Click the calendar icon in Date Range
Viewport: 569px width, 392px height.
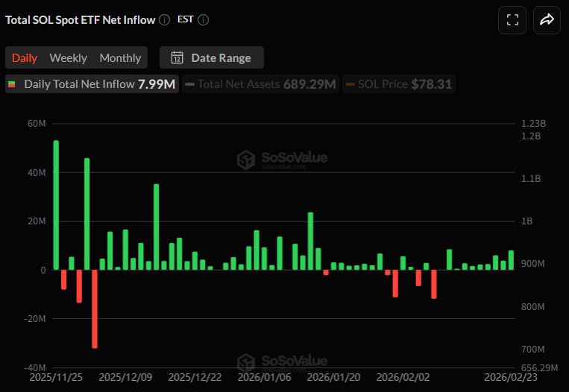pos(177,57)
